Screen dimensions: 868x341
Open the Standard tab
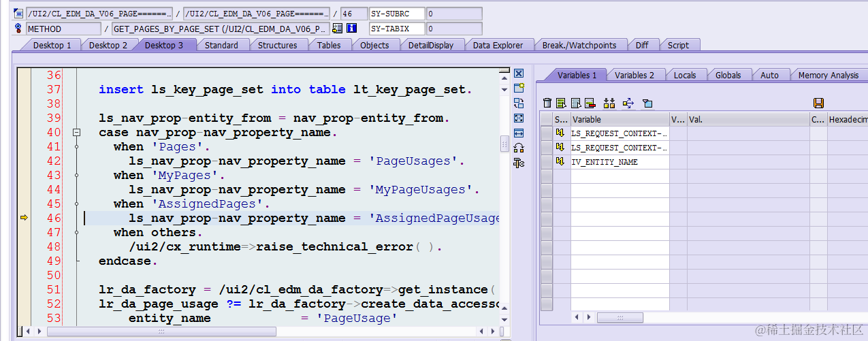[221, 45]
